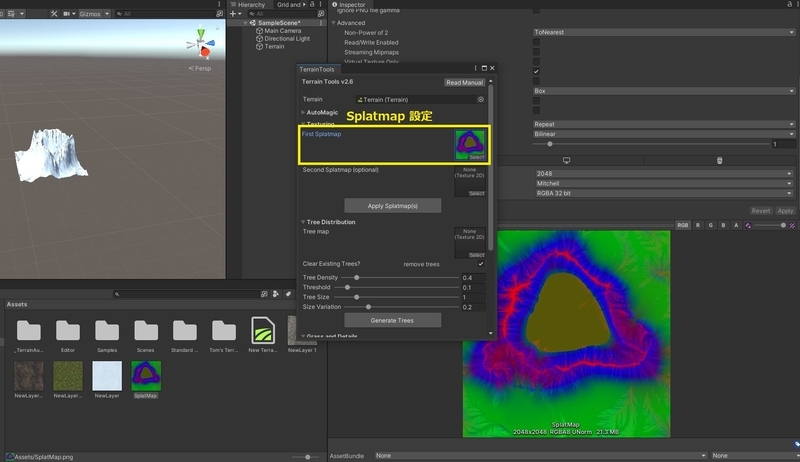Show the RGB preview channel
This screenshot has height=462, width=800.
coord(683,225)
